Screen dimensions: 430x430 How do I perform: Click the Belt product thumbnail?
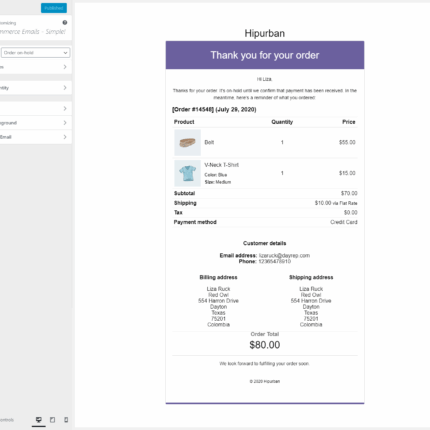tap(187, 142)
